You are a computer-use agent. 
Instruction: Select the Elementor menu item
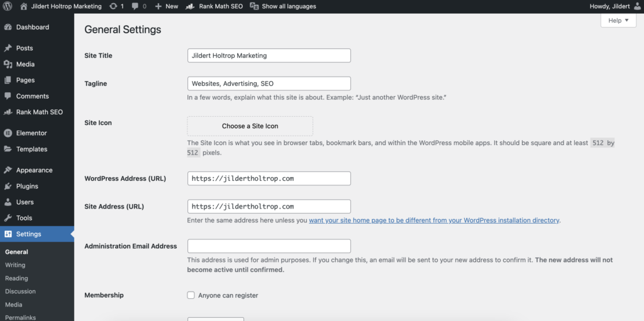click(37, 133)
